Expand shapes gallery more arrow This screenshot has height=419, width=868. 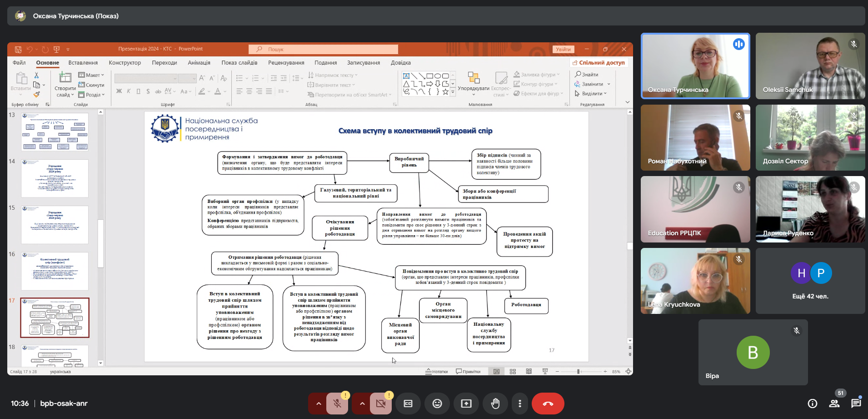(x=453, y=92)
